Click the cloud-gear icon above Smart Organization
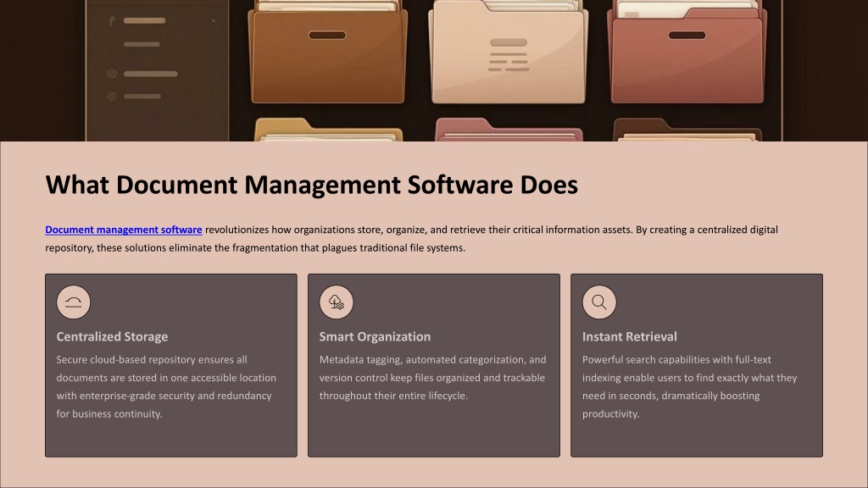 pos(337,302)
